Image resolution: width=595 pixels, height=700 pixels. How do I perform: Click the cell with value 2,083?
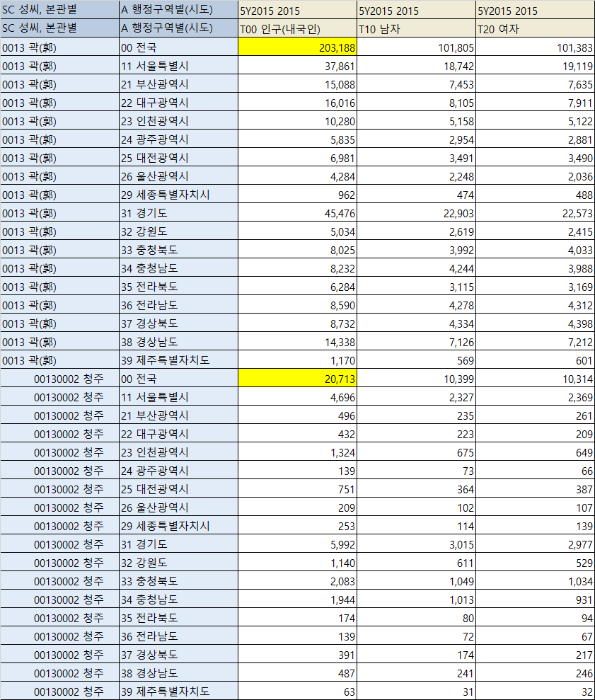[x=297, y=581]
